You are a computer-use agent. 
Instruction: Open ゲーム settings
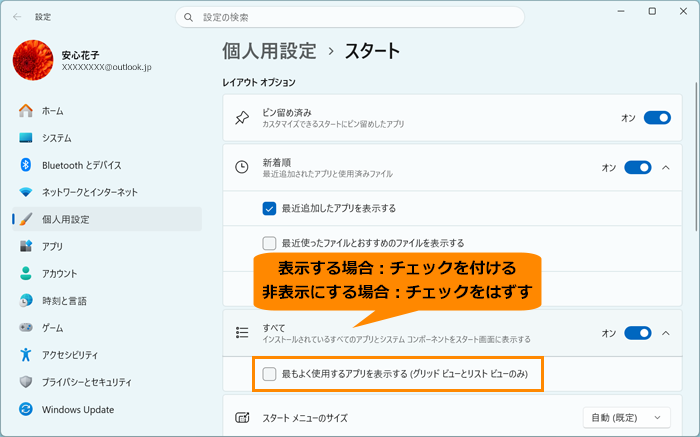tap(107, 328)
